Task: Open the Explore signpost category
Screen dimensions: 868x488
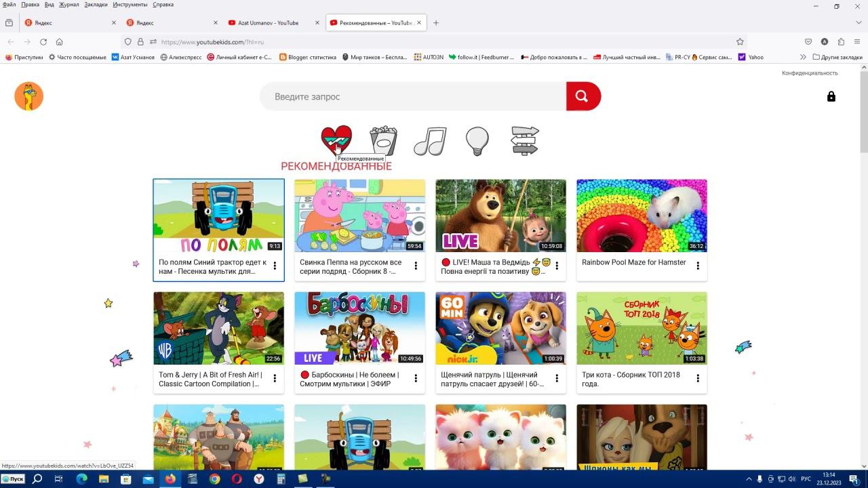Action: click(525, 140)
